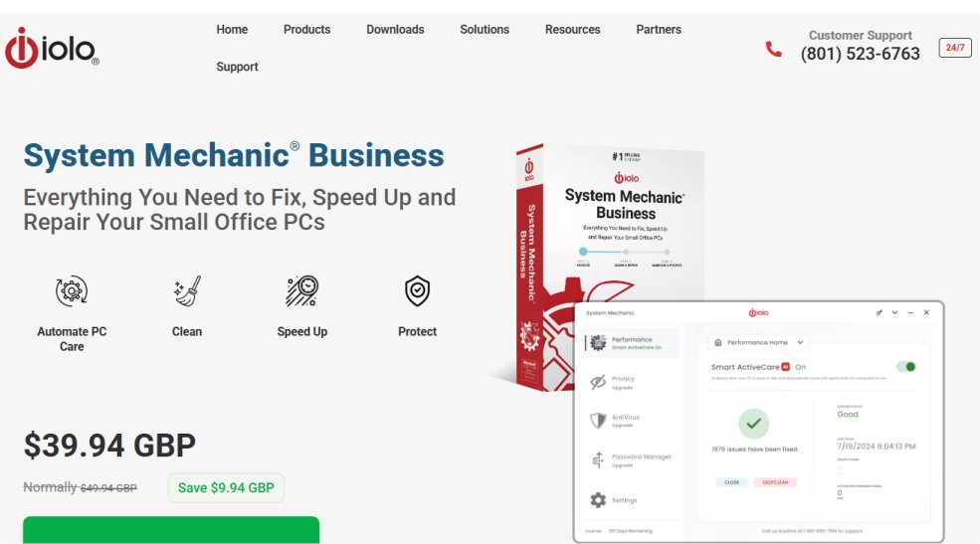This screenshot has width=980, height=544.
Task: Click the Performance icon in app sidebar
Action: [598, 342]
